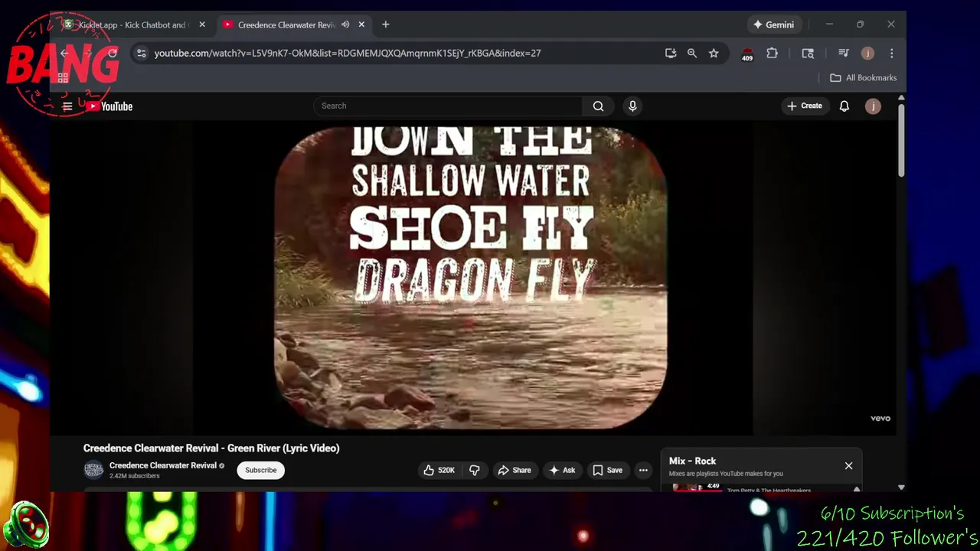Open the All Bookmarks folder
980x551 pixels.
(x=864, y=78)
